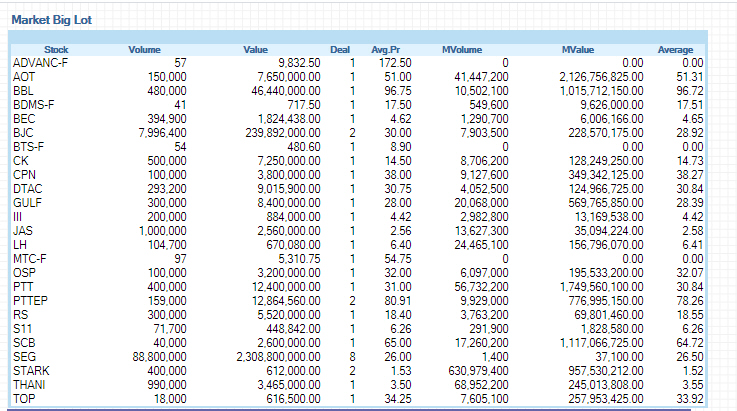Select the AOT stock name

tap(24, 77)
